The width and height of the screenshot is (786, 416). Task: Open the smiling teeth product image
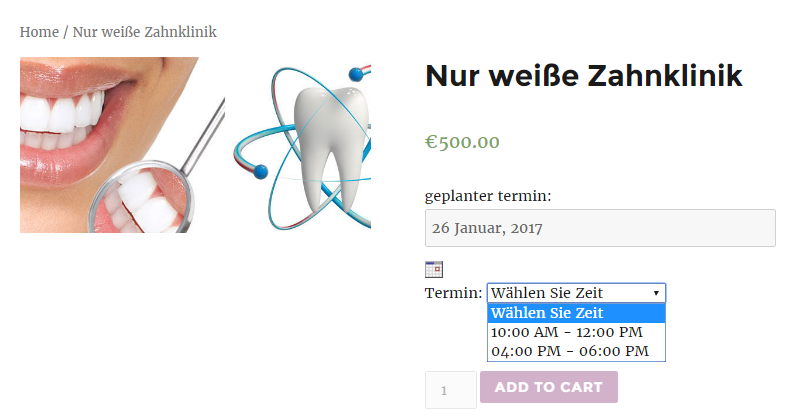pyautogui.click(x=122, y=145)
